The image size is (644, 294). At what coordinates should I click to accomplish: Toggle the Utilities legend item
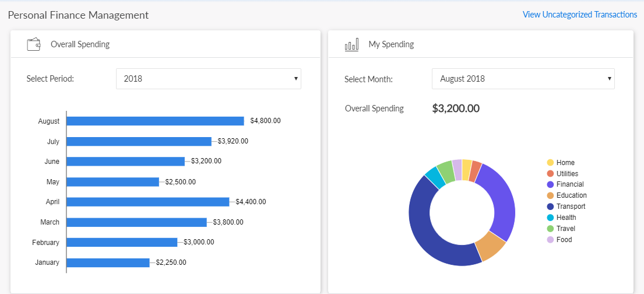pos(562,174)
